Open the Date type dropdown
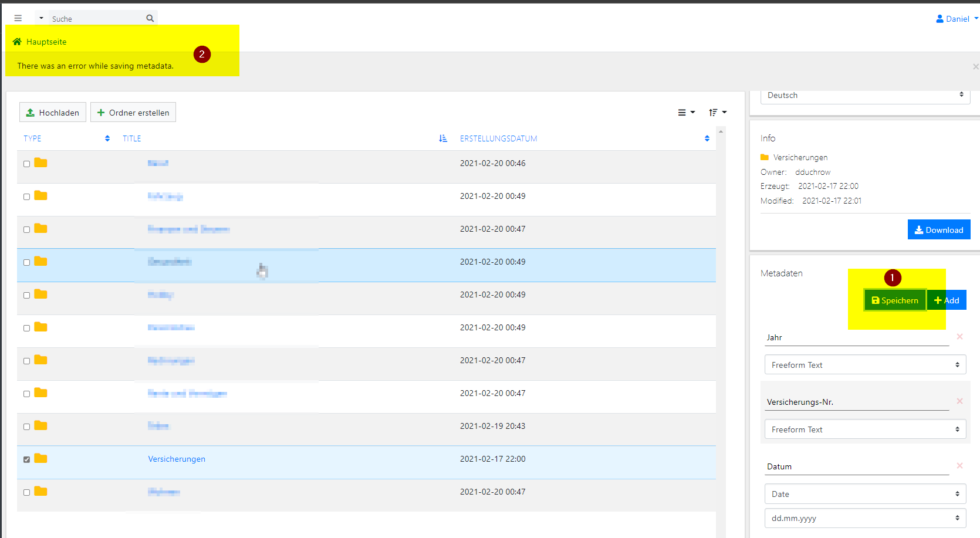The image size is (980, 538). click(865, 494)
